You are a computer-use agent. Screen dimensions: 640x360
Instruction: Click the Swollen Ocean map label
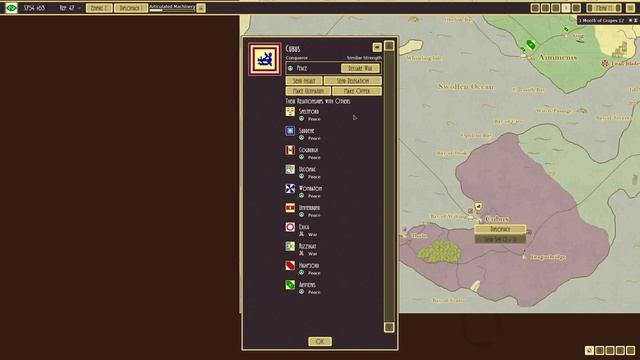click(x=466, y=86)
